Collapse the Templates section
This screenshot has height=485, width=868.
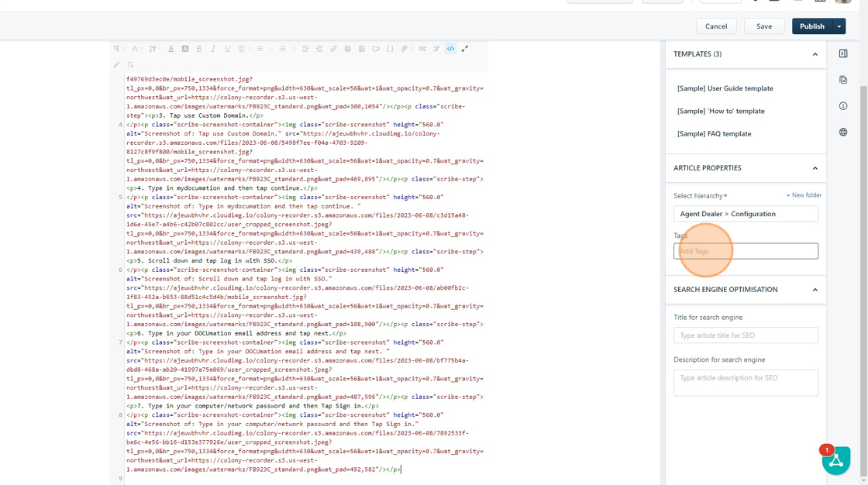point(815,54)
